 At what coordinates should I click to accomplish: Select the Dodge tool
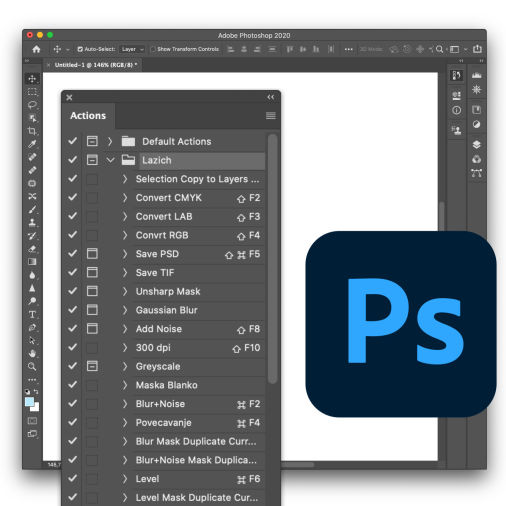32,301
